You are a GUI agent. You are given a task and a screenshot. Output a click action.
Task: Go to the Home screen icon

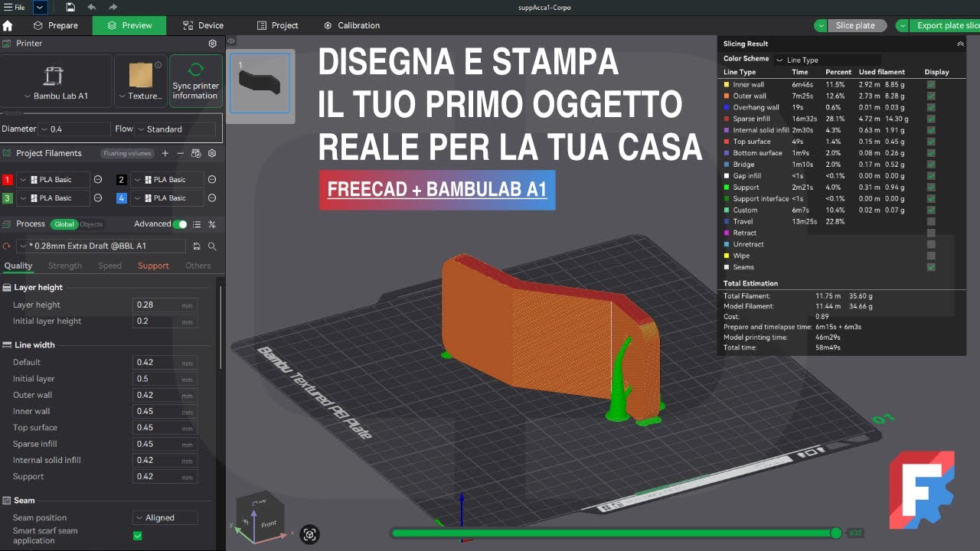8,25
